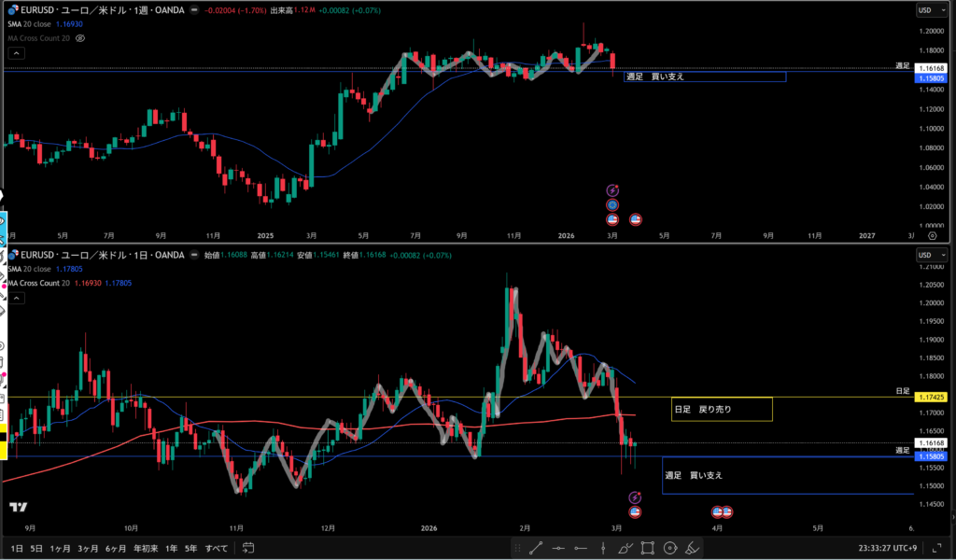Click the すべて range button
The image size is (956, 560).
click(216, 548)
